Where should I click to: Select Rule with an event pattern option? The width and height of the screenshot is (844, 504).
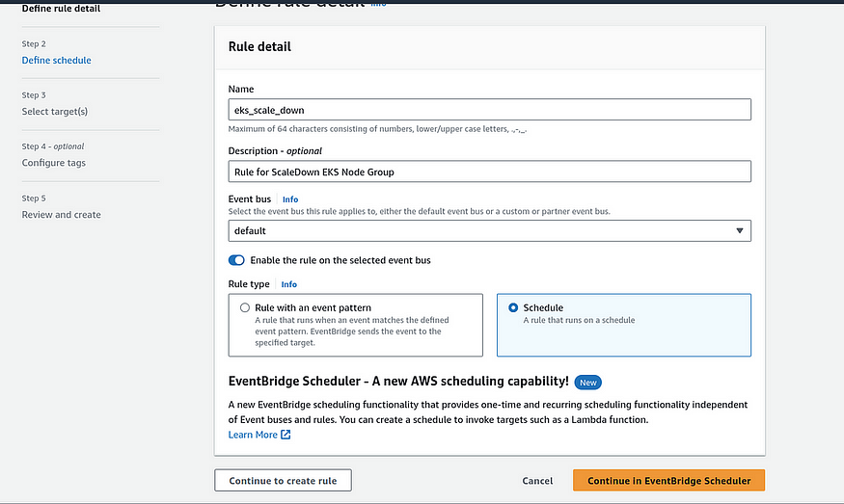[x=245, y=307]
